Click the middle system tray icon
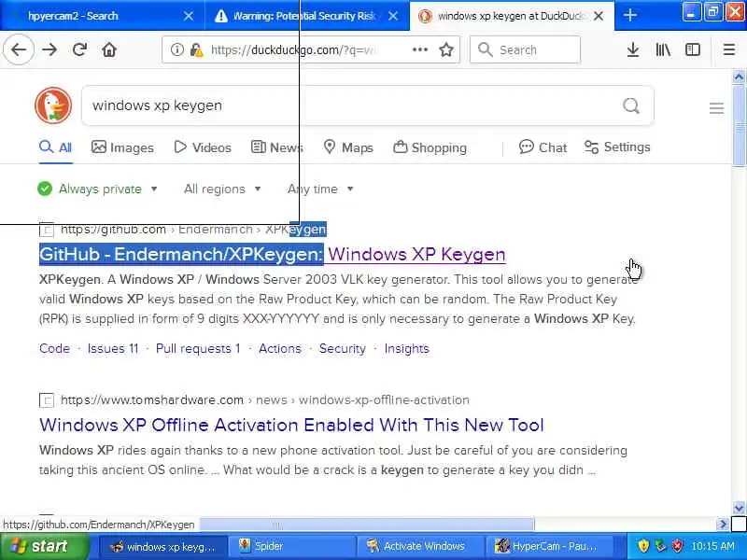Image resolution: width=747 pixels, height=560 pixels. pyautogui.click(x=660, y=546)
